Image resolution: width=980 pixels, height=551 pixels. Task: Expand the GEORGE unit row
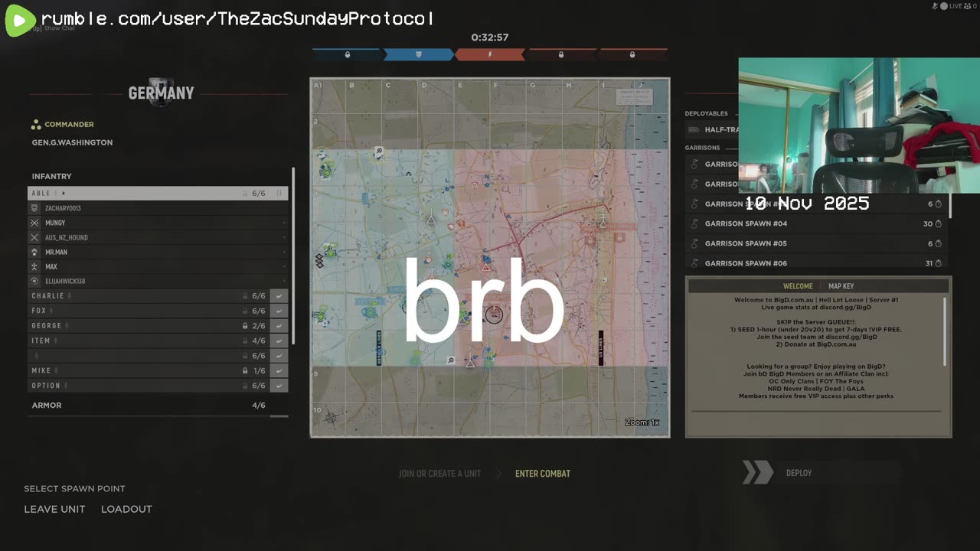tap(149, 326)
